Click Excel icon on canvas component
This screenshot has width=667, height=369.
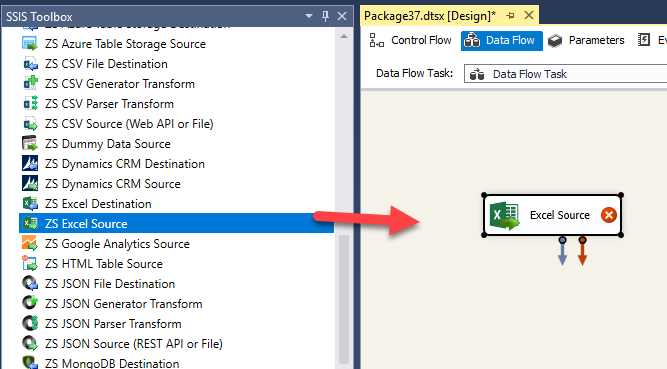505,215
